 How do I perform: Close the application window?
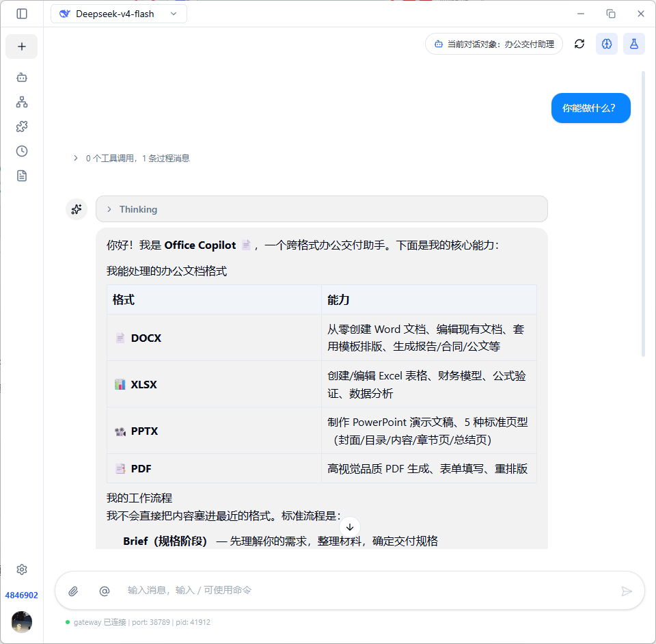[x=640, y=14]
